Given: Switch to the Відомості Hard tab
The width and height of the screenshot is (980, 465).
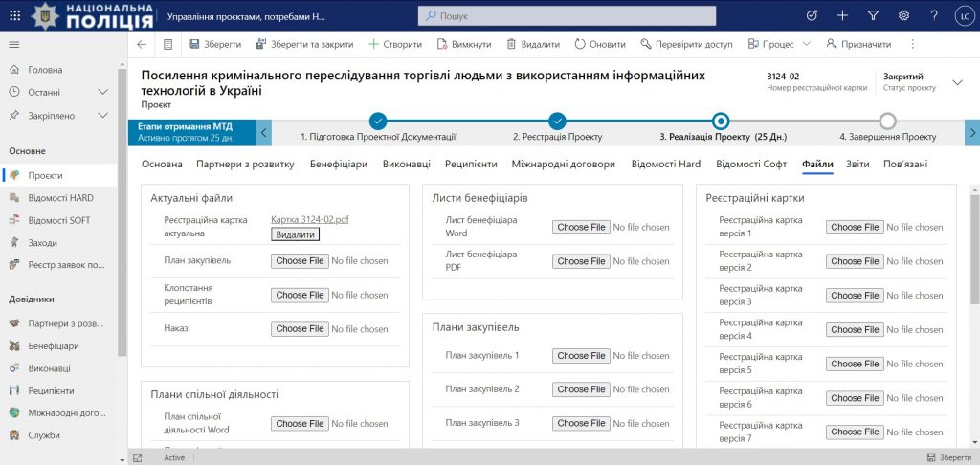Looking at the screenshot, I should click(666, 165).
